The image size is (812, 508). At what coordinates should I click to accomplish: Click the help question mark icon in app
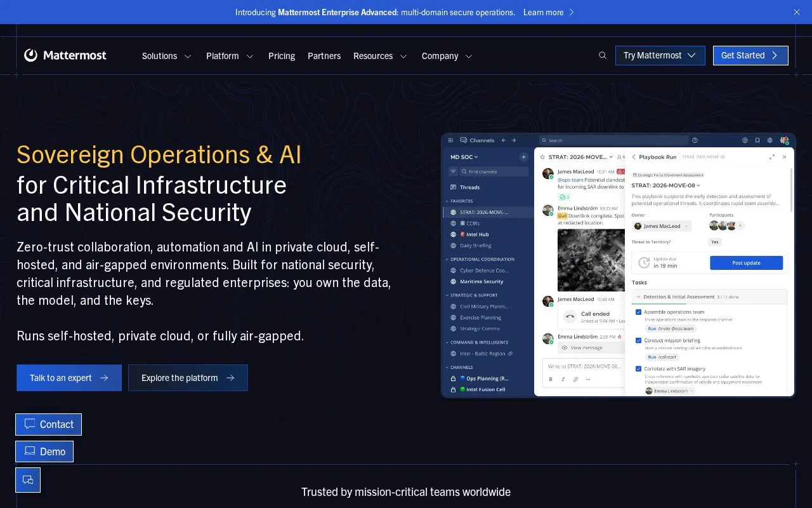coord(695,140)
